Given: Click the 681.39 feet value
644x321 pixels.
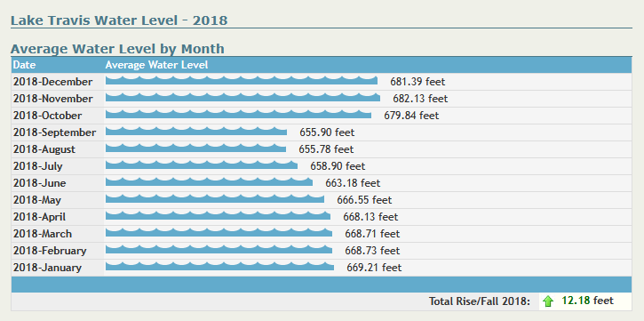Looking at the screenshot, I should pos(417,82).
